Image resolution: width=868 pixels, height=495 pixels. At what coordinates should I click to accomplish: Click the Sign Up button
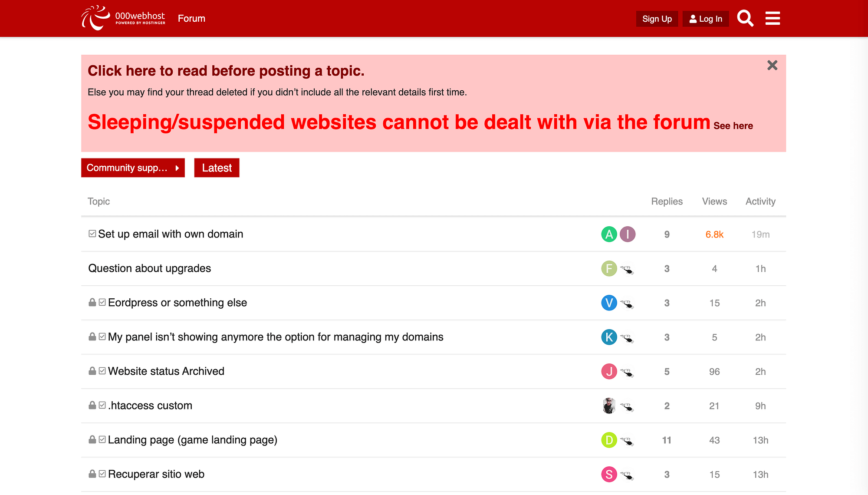[656, 19]
